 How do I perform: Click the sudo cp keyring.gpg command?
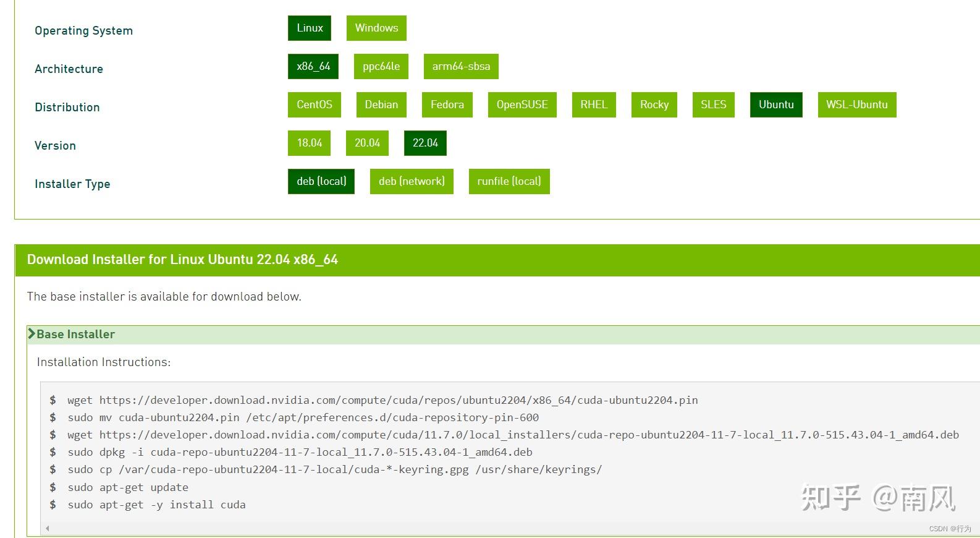pyautogui.click(x=334, y=469)
